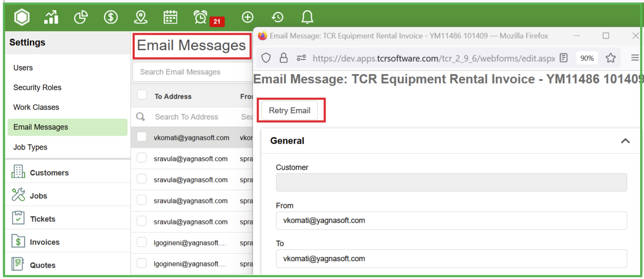Check the box for vkomati@yagnasoft.com row

142,137
